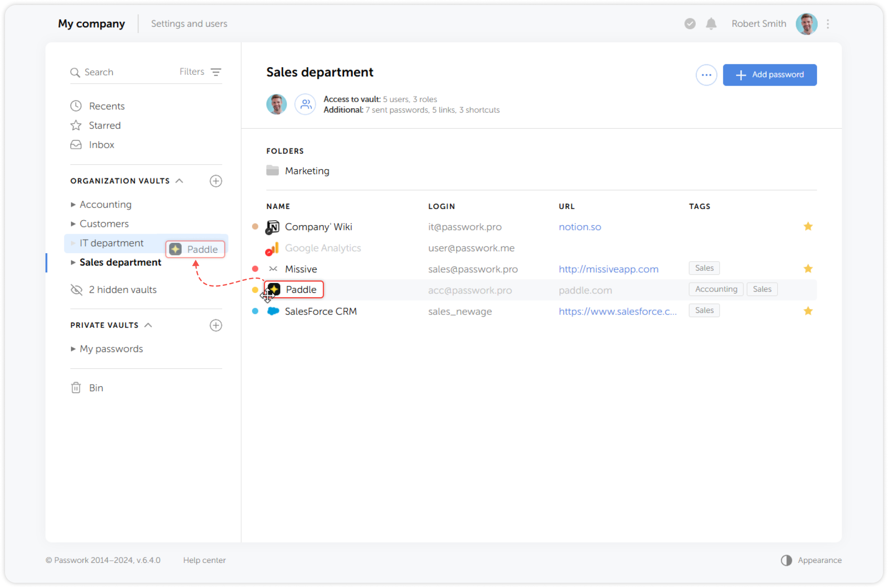The image size is (888, 588).
Task: Open the Inbox section
Action: 101,145
